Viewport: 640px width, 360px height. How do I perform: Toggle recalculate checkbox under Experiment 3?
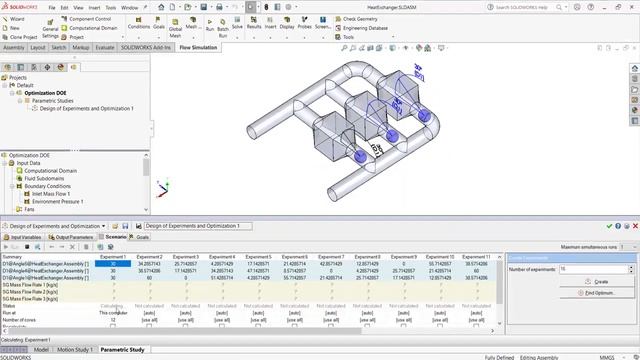click(x=185, y=326)
